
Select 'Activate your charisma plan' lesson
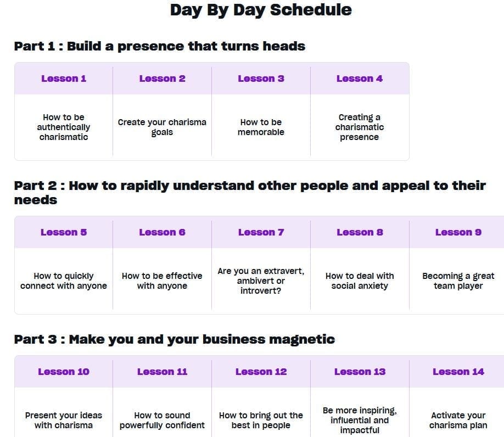[x=458, y=421]
